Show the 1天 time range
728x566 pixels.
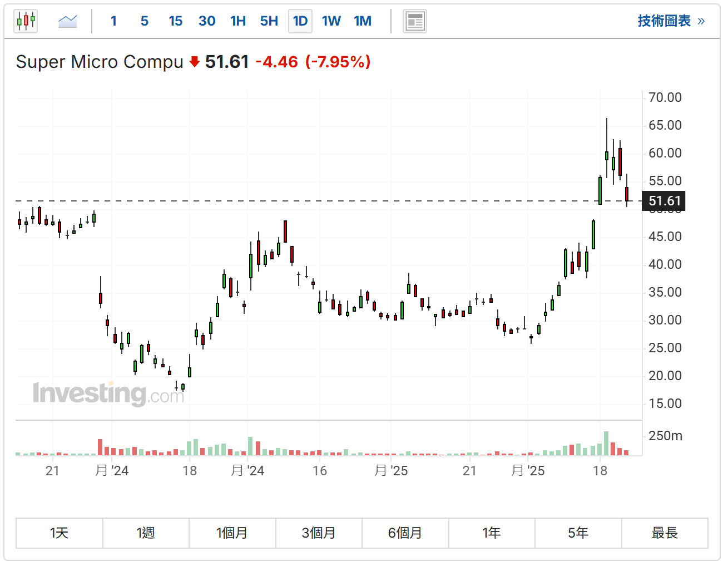pos(60,533)
